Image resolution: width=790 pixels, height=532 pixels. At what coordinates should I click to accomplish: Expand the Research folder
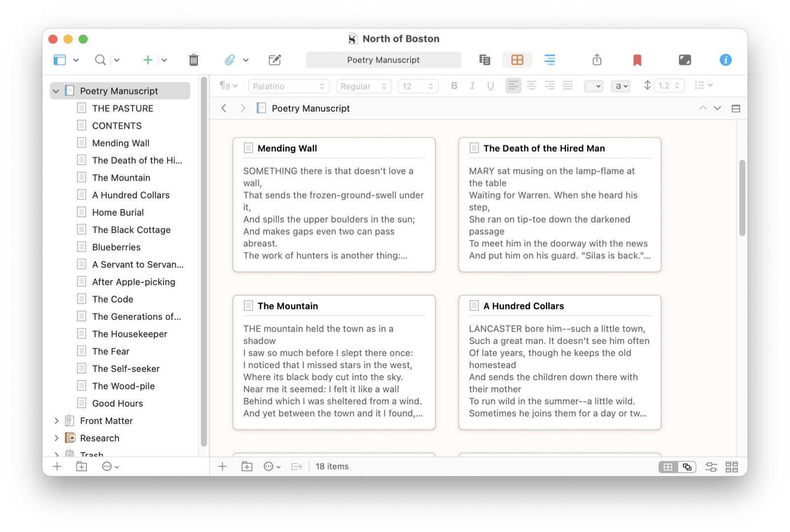coord(56,438)
